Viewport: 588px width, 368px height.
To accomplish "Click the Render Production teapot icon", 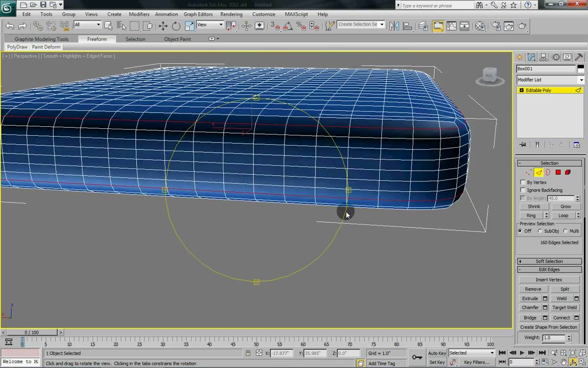I will pyautogui.click(x=522, y=26).
